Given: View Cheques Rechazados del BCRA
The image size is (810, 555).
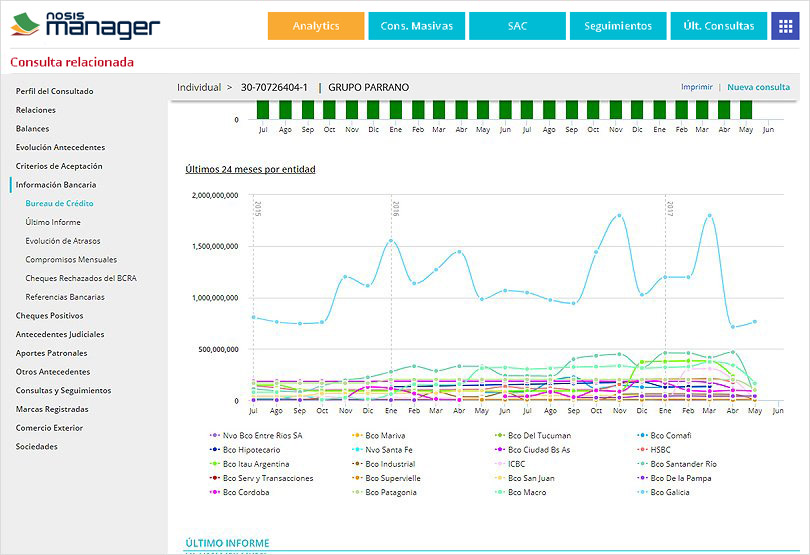Looking at the screenshot, I should pyautogui.click(x=81, y=278).
